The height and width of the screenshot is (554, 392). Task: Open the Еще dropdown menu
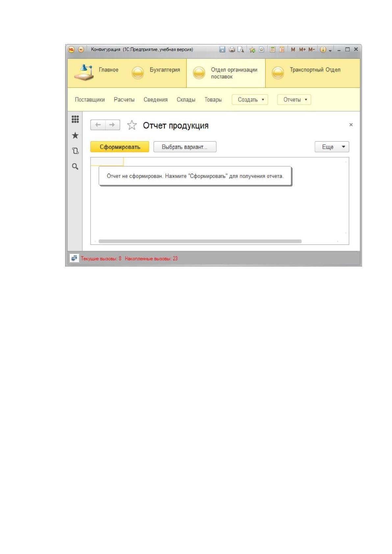pos(332,147)
